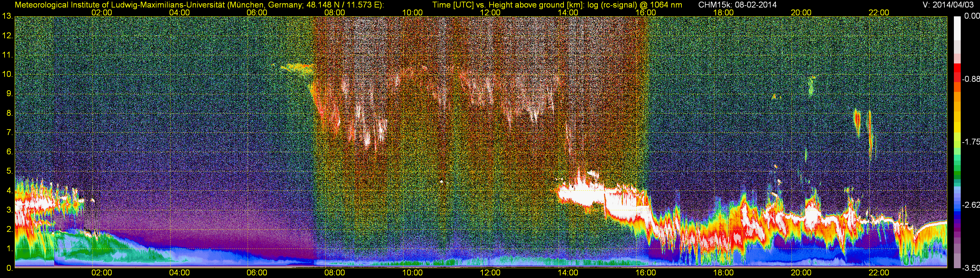Viewport: 980px width, 278px height.
Task: Pick the white segment atop the color scale
Action: [957, 28]
